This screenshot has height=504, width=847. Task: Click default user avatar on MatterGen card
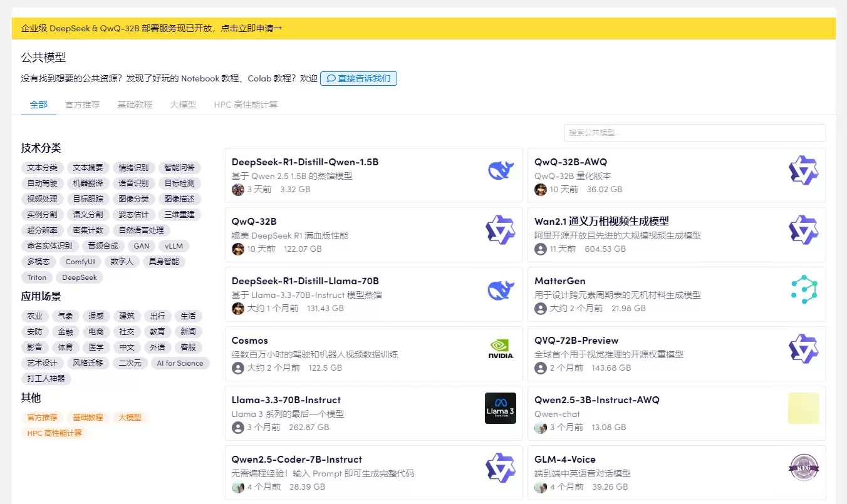(x=541, y=309)
